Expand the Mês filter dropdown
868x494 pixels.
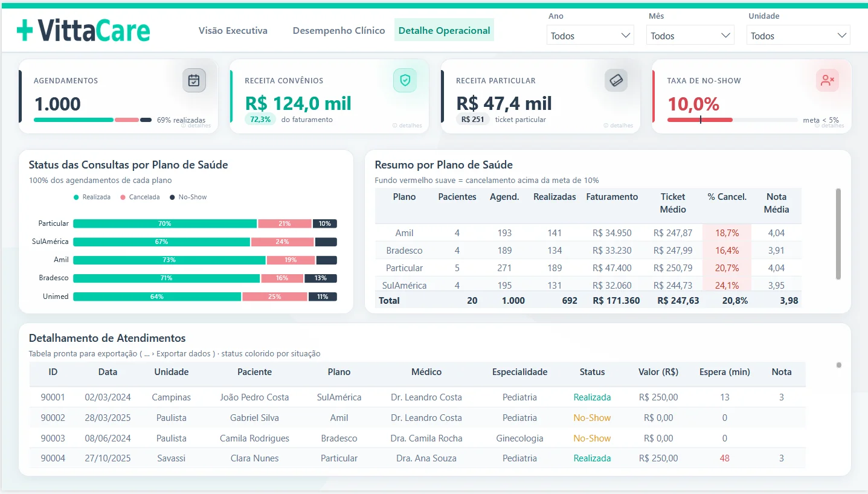pyautogui.click(x=690, y=36)
